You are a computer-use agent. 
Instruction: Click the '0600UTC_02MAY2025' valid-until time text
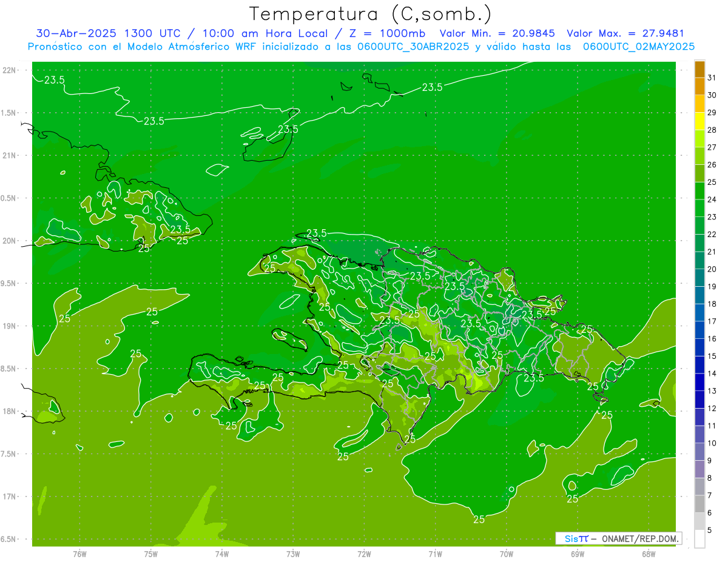pyautogui.click(x=639, y=46)
